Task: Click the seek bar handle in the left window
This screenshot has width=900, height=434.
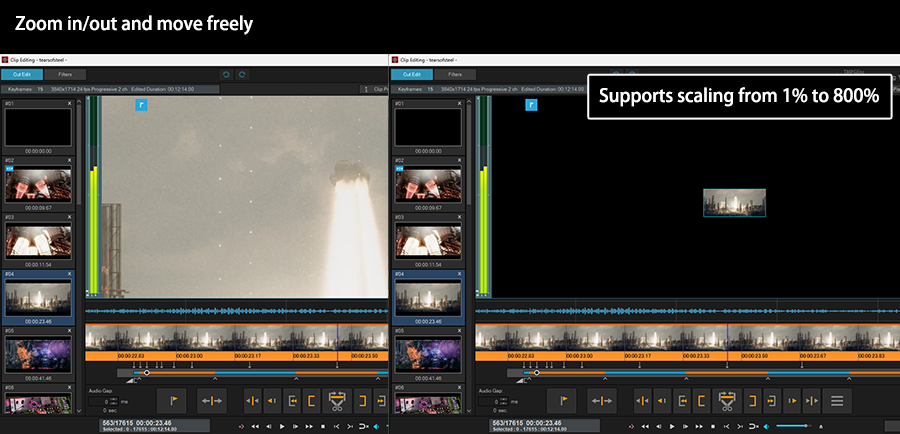Action: 146,373
